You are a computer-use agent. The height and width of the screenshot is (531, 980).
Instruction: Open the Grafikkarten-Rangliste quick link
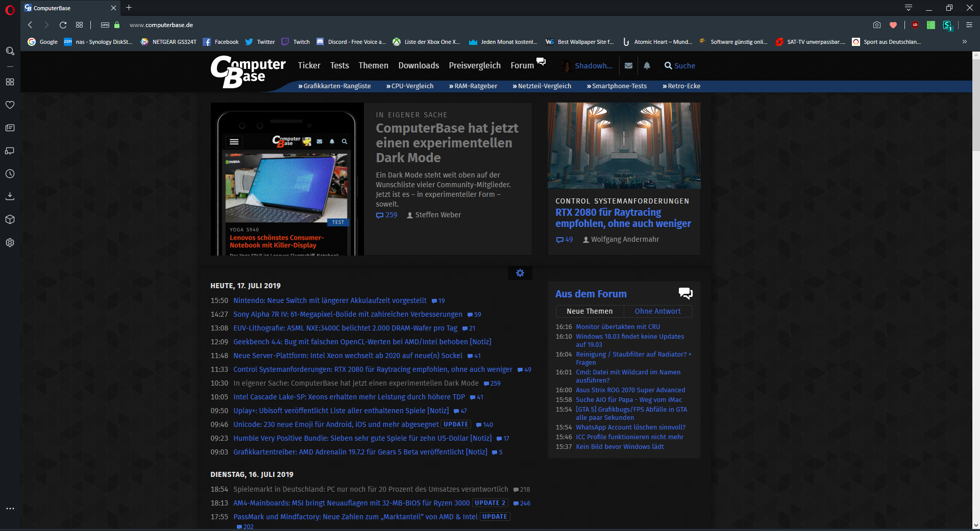pos(334,86)
